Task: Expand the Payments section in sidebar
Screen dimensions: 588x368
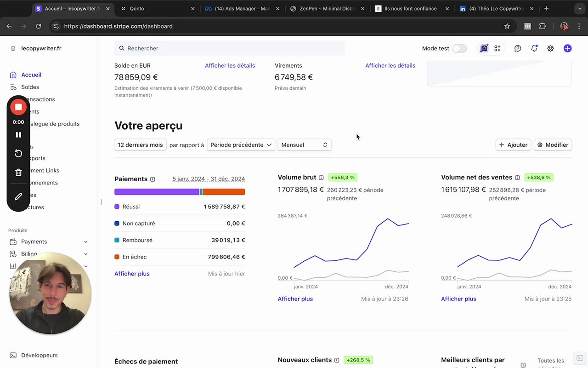Action: (x=86, y=241)
